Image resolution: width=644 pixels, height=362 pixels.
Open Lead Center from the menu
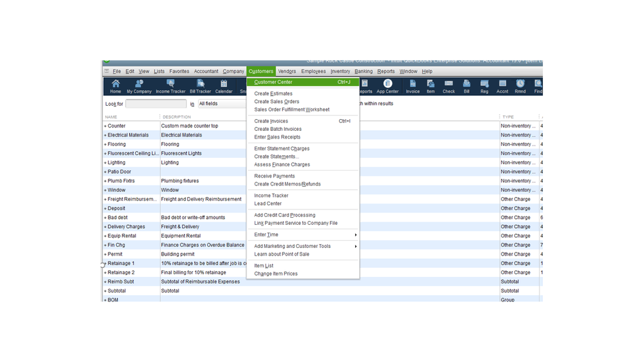(303, 204)
